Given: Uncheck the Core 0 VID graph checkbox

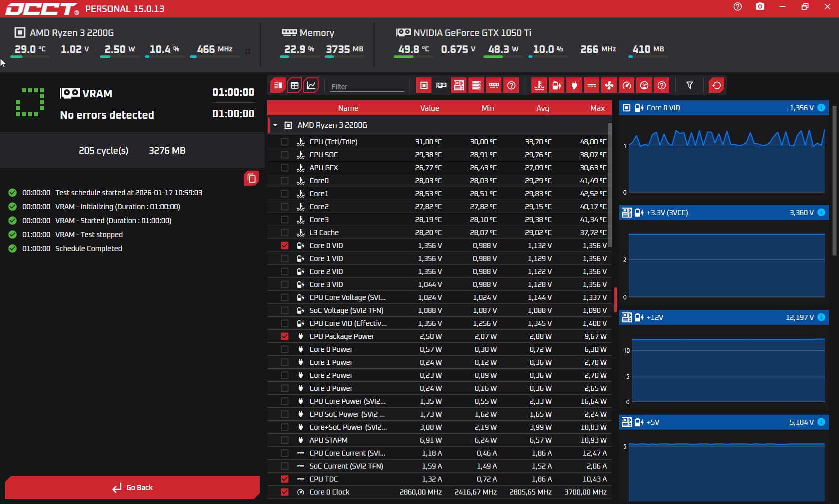Looking at the screenshot, I should (x=285, y=246).
